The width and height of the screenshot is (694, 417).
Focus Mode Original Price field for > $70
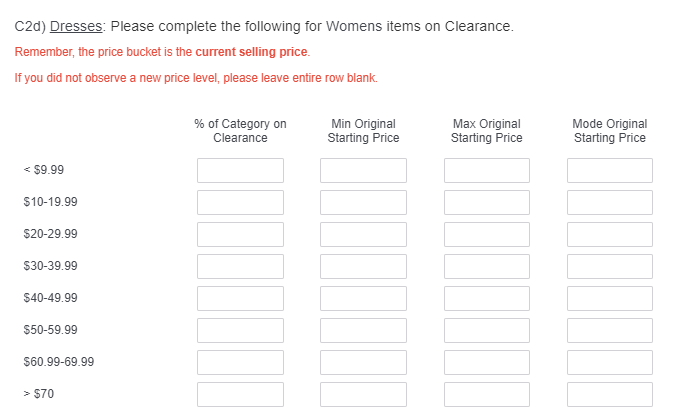pos(609,394)
